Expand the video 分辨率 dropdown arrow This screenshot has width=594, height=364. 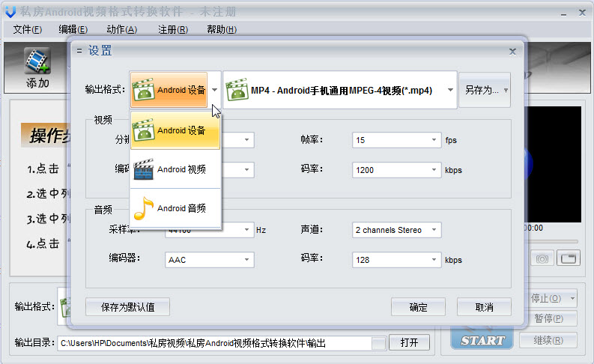point(246,140)
